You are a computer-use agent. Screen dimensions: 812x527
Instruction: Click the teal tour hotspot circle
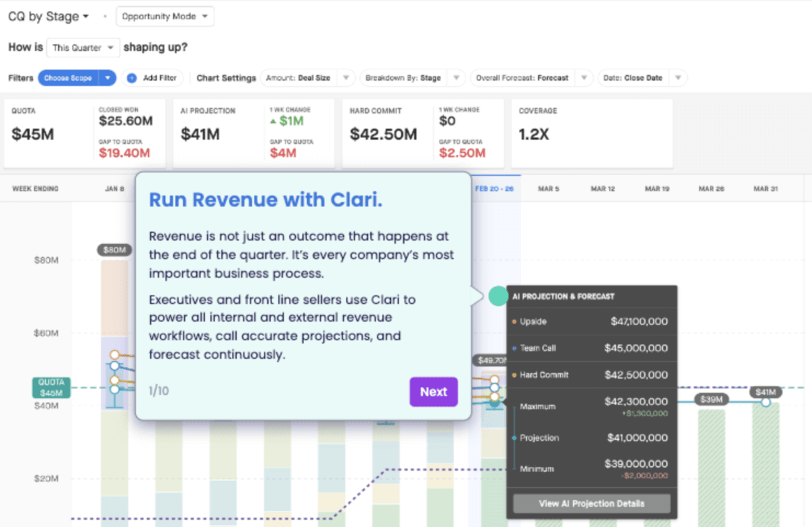[498, 296]
